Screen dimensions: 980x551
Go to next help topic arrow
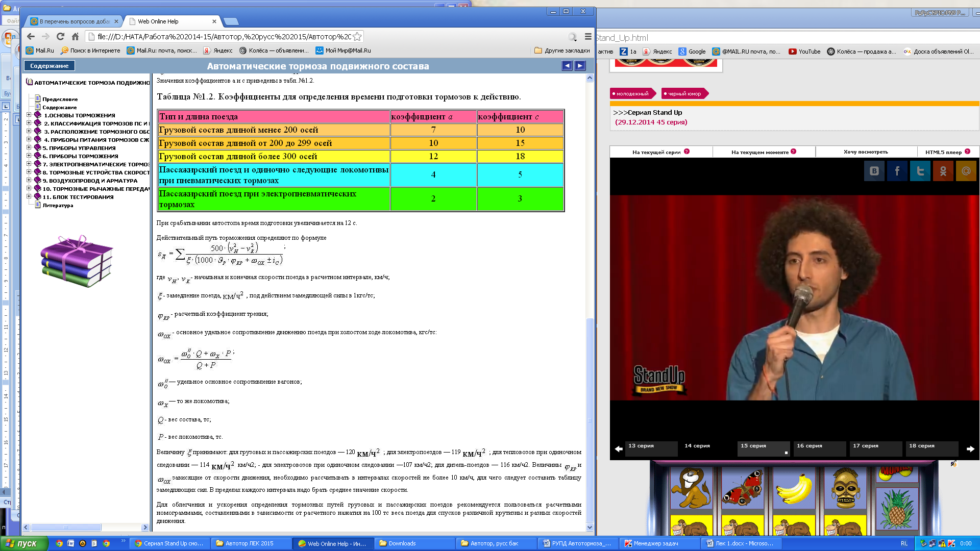580,66
